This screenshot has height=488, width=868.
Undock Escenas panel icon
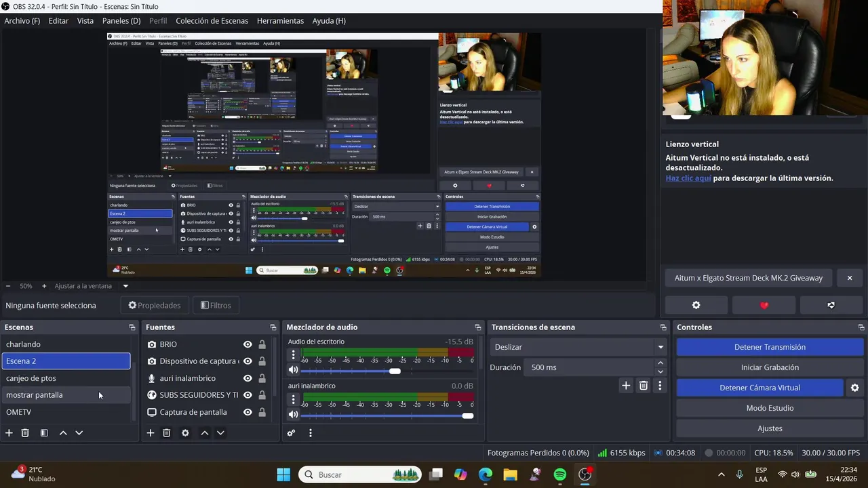pyautogui.click(x=132, y=327)
